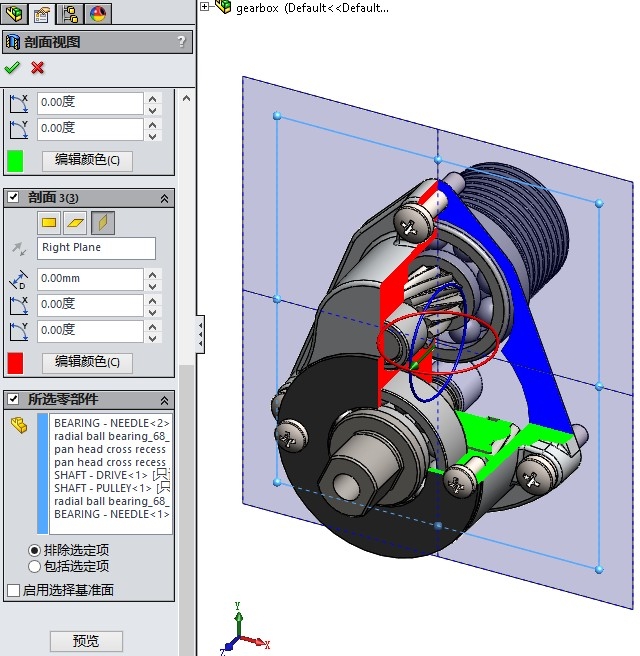The height and width of the screenshot is (656, 640).
Task: Select Right plane icon for Section 3
Action: click(102, 222)
